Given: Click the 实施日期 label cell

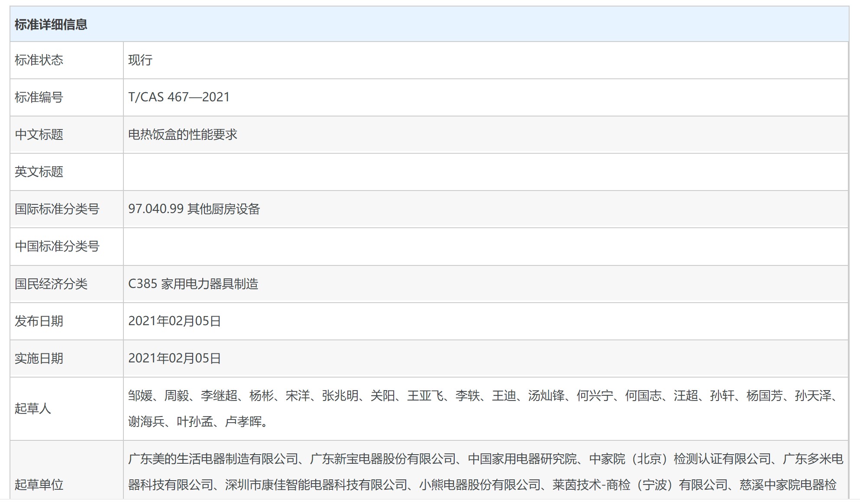Looking at the screenshot, I should coord(39,359).
